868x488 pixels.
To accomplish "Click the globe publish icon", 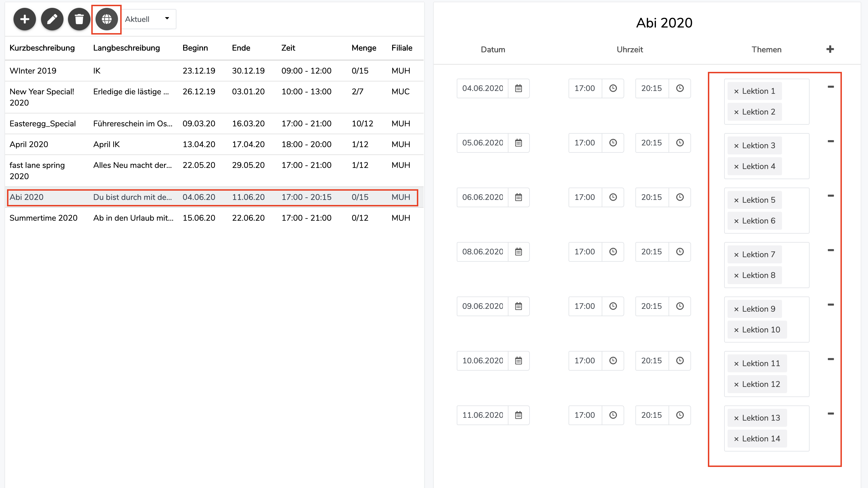I will [106, 19].
